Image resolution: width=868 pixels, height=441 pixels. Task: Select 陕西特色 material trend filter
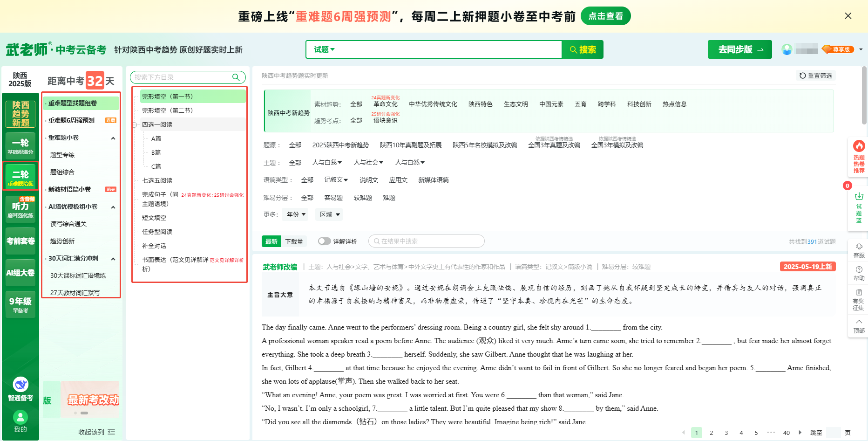pyautogui.click(x=481, y=104)
